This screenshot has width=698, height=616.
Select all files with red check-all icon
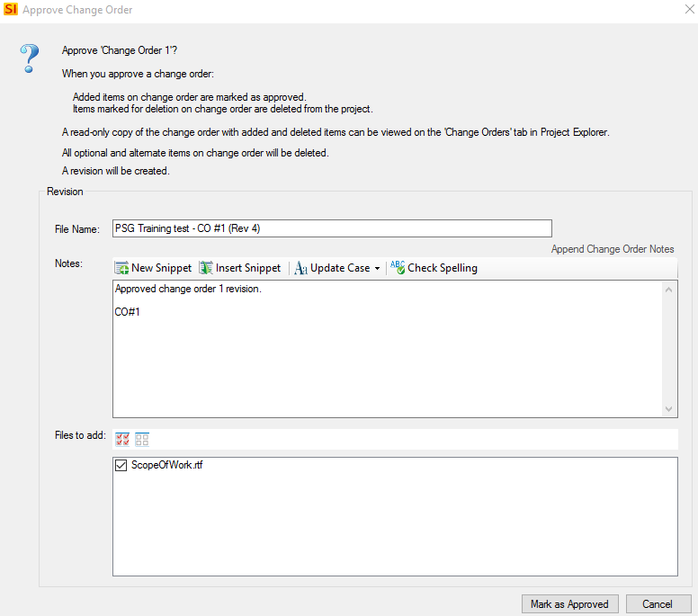point(122,440)
